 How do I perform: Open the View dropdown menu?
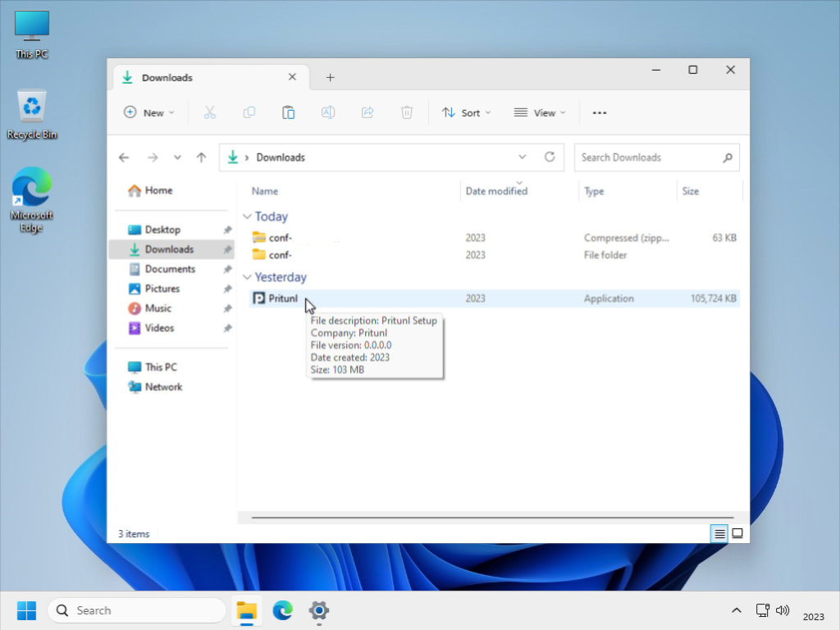click(540, 112)
